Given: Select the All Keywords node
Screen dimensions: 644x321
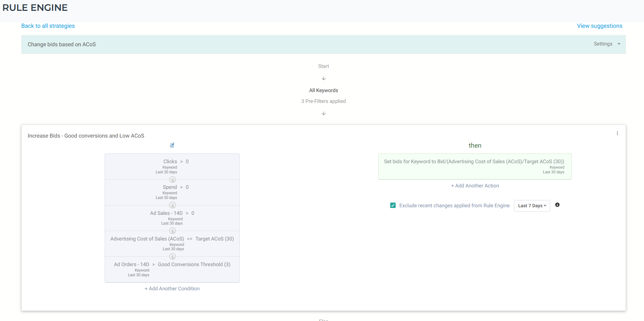Looking at the screenshot, I should point(323,90).
